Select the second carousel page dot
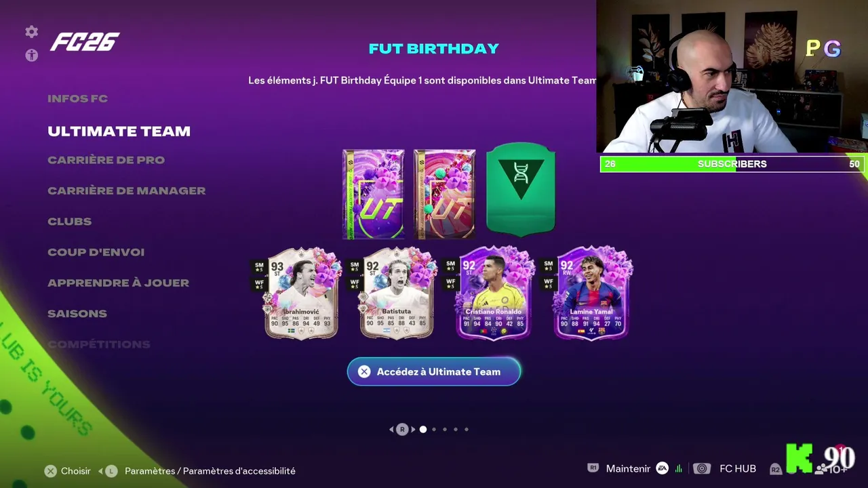868x488 pixels. [434, 429]
